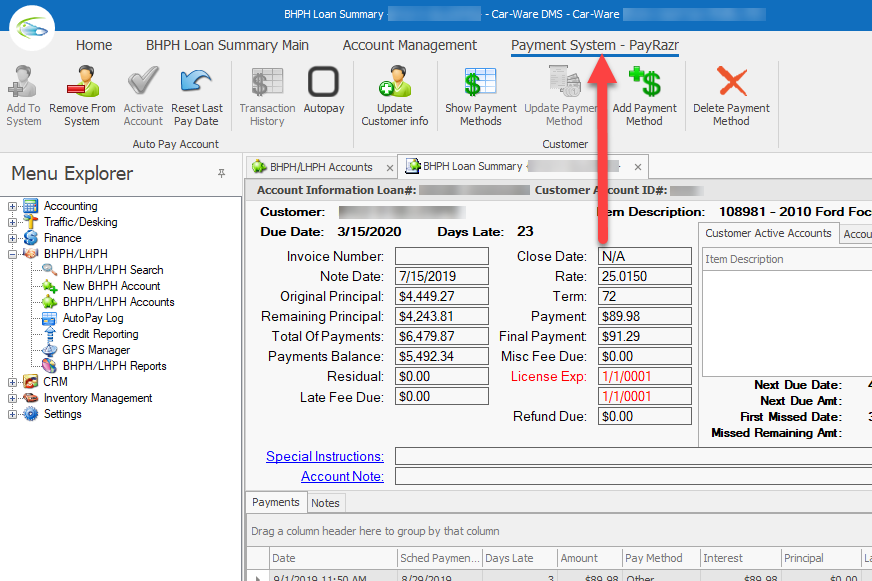Screen dimensions: 872x581
Task: Expand the Settings tree node
Action: (x=12, y=415)
